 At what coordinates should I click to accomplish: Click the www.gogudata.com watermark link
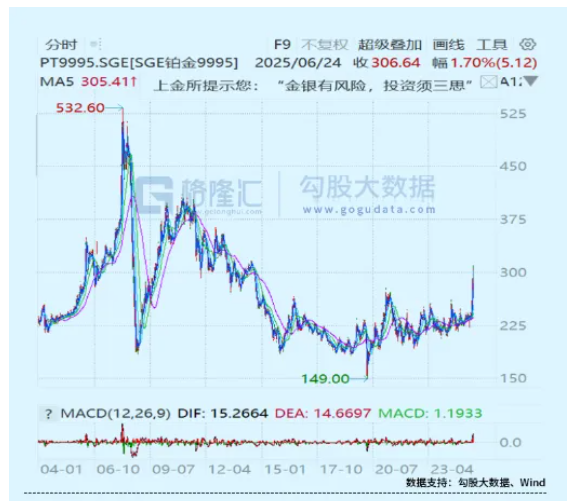pyautogui.click(x=369, y=209)
